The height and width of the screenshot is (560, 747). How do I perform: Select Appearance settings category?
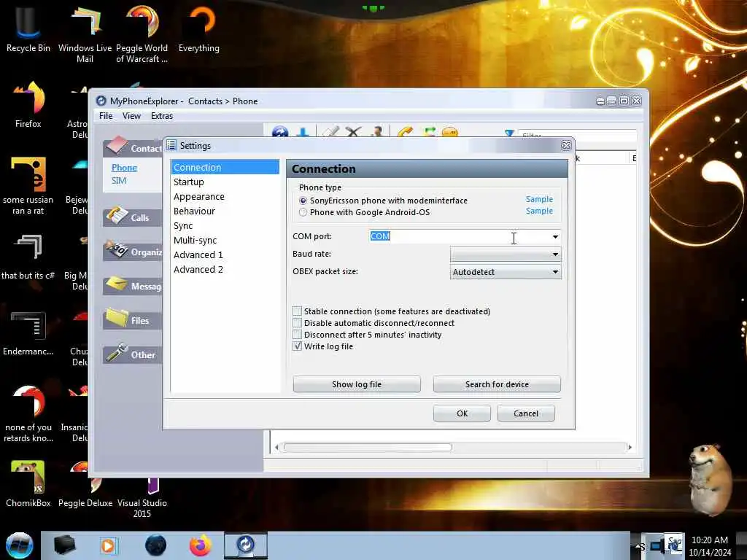tap(225, 197)
